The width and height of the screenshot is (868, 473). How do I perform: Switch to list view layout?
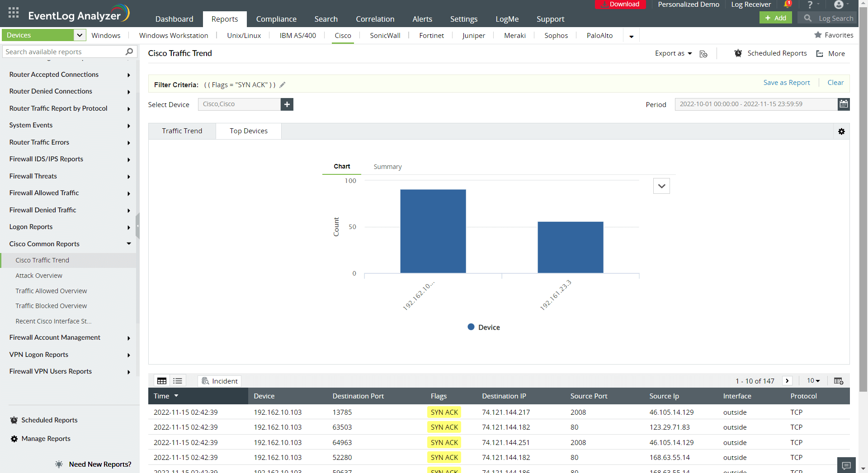pos(178,381)
